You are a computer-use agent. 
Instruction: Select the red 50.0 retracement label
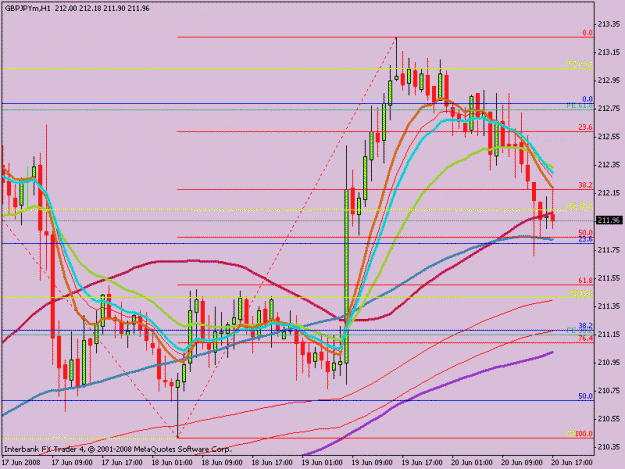tap(586, 233)
